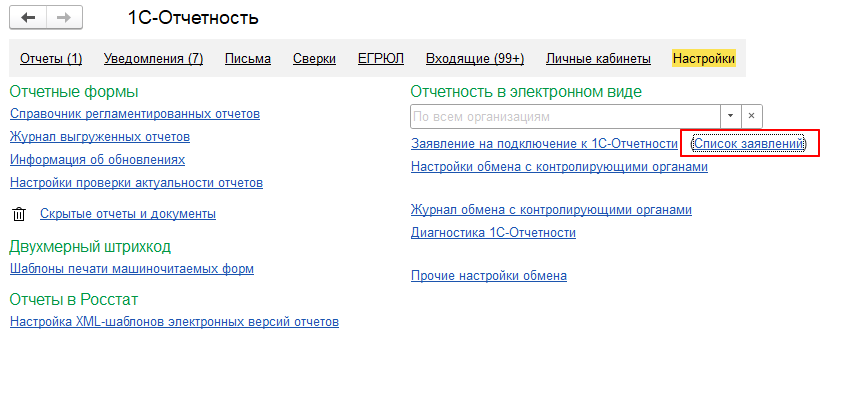
Task: Open the Отчеты (1) tab
Action: click(51, 59)
